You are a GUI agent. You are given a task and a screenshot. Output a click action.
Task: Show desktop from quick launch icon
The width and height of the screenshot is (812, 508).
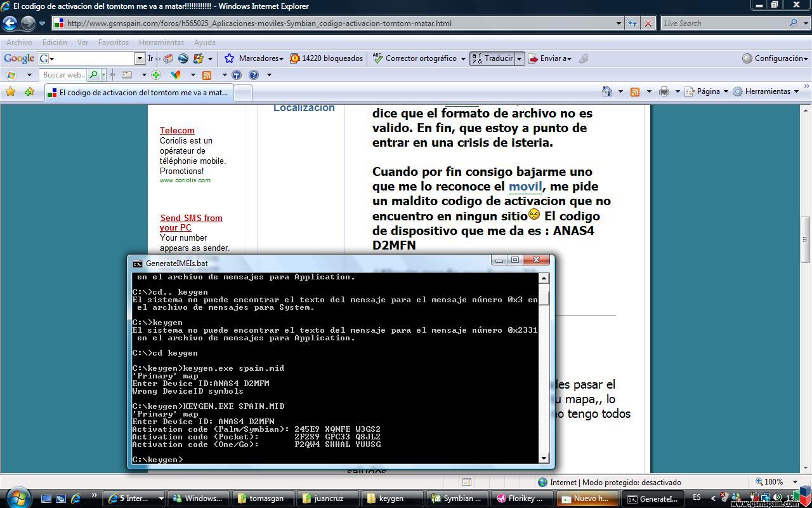(x=46, y=498)
